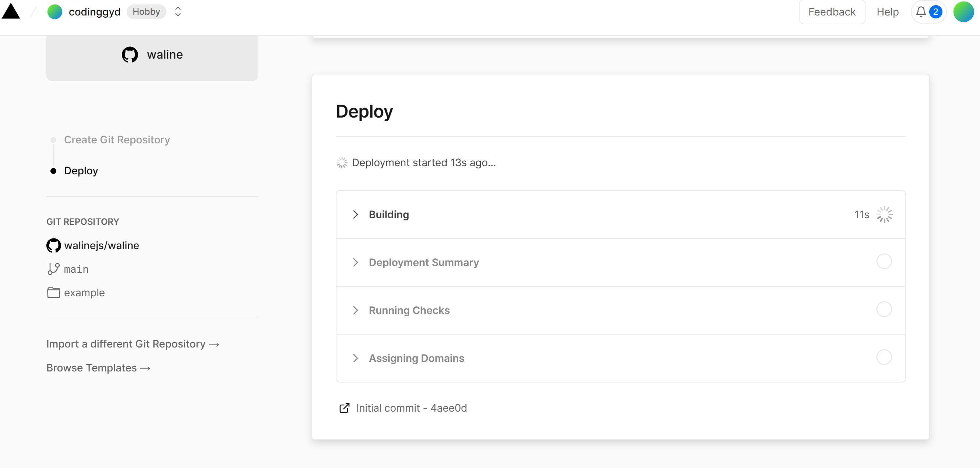Click the Building progress spinner

pyautogui.click(x=884, y=214)
